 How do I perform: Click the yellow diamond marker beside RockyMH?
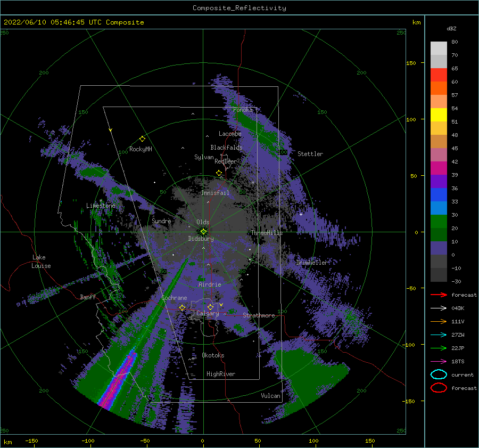pyautogui.click(x=142, y=139)
